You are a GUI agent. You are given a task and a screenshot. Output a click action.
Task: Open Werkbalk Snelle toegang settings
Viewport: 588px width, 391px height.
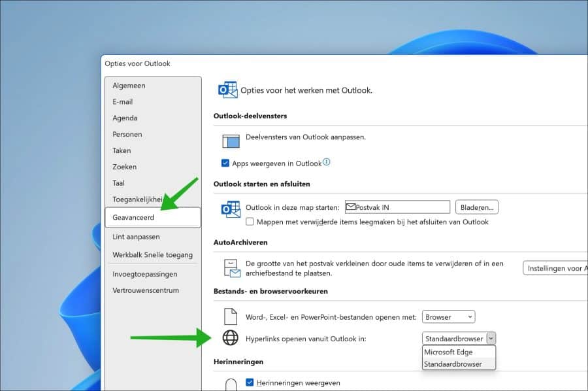pos(153,255)
